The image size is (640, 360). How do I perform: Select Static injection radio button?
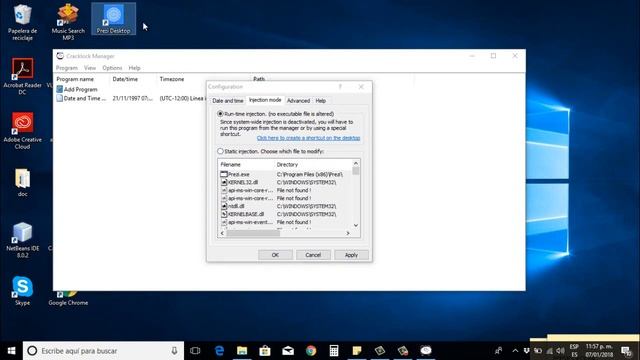pos(220,151)
